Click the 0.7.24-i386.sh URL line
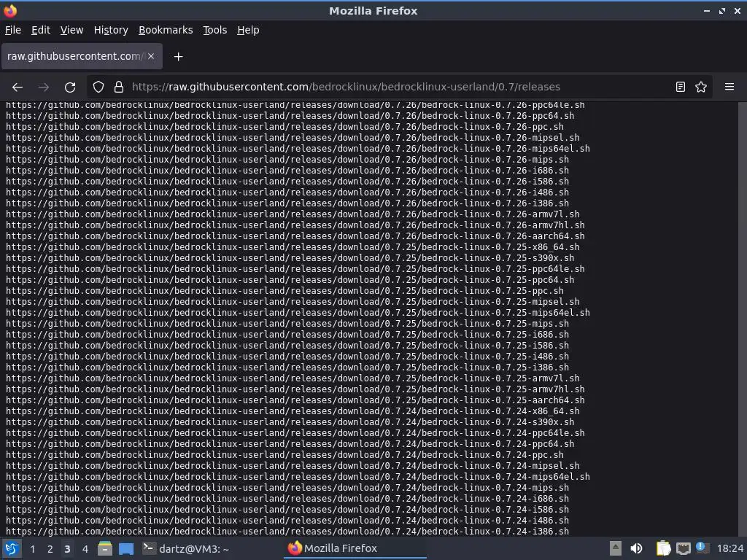 [287, 532]
